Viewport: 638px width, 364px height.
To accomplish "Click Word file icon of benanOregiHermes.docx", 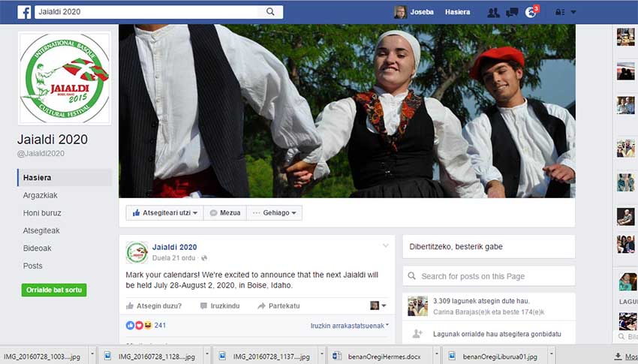I will [336, 356].
